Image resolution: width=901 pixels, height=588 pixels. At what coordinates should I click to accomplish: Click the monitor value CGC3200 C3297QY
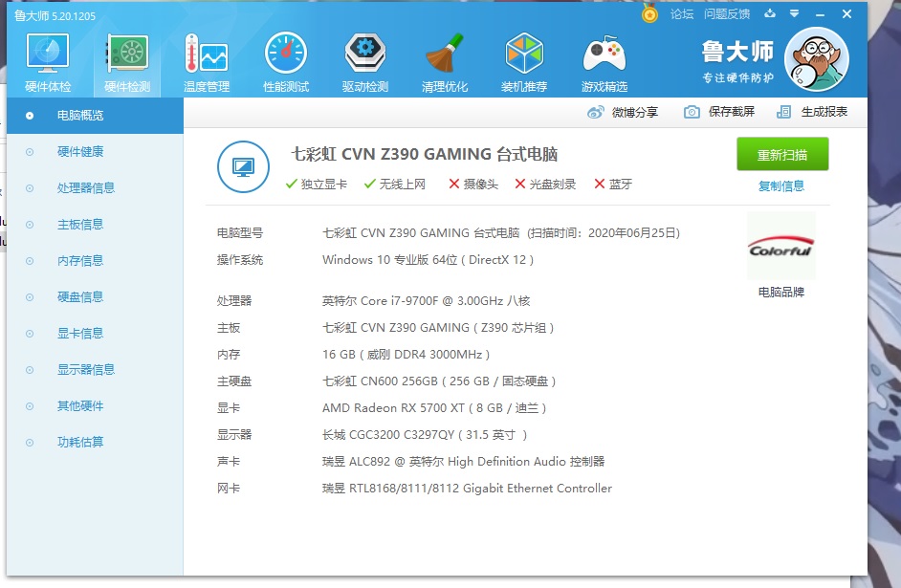pos(425,435)
